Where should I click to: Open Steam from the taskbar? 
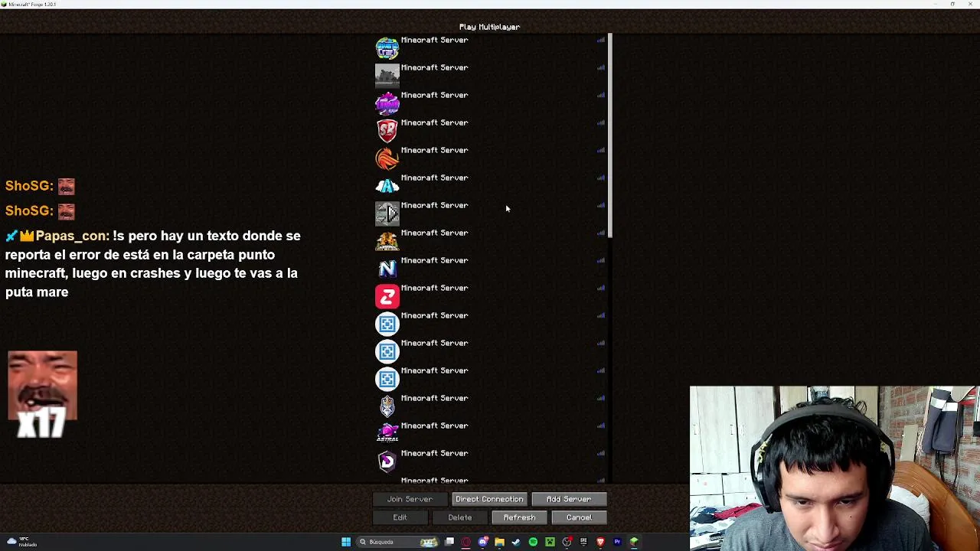pyautogui.click(x=516, y=542)
